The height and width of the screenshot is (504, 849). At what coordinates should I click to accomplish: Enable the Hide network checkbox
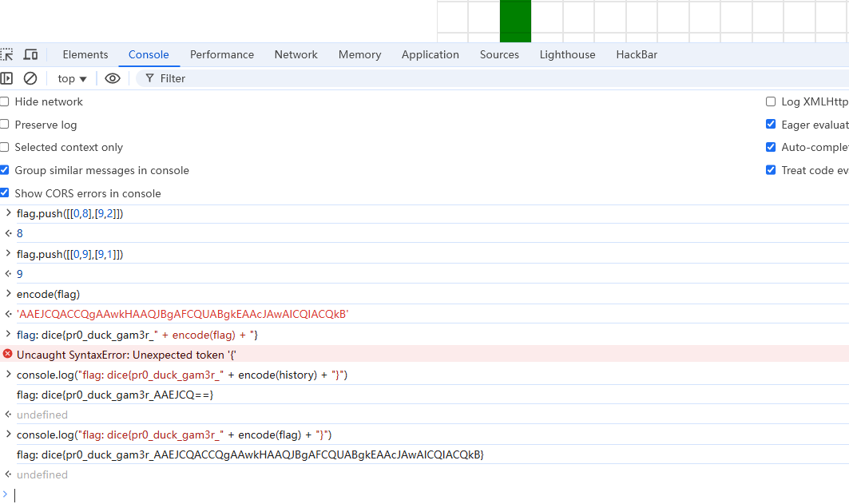pyautogui.click(x=5, y=101)
